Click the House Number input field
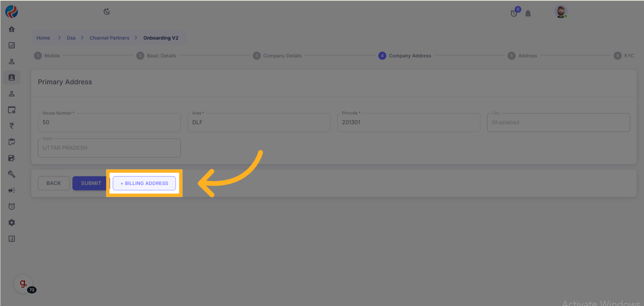This screenshot has width=644, height=306. (x=109, y=123)
